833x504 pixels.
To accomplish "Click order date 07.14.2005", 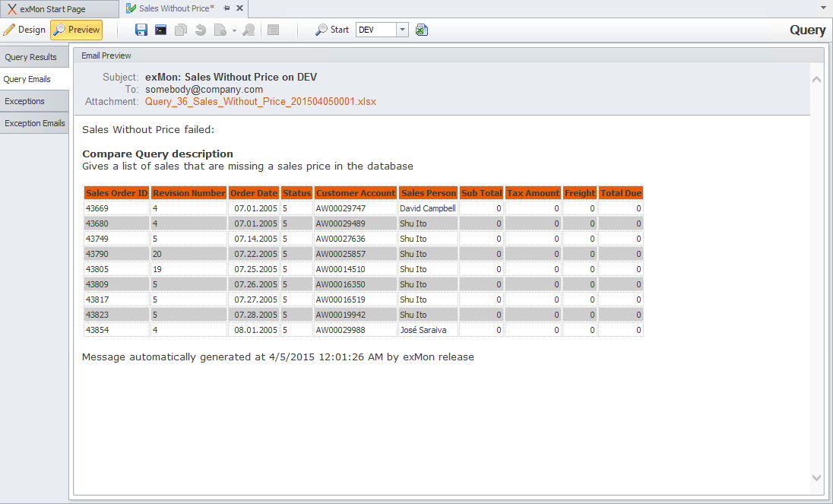I will tap(255, 239).
